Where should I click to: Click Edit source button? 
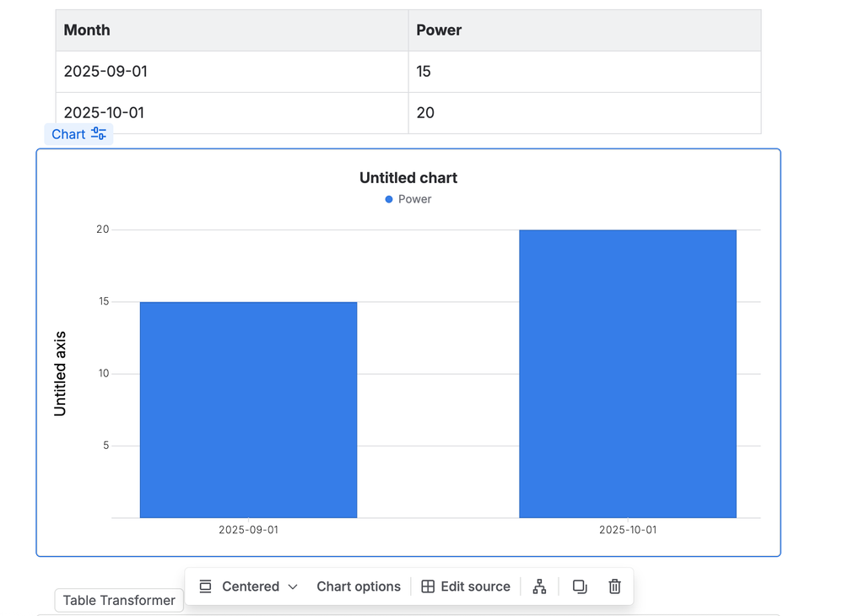pyautogui.click(x=466, y=586)
